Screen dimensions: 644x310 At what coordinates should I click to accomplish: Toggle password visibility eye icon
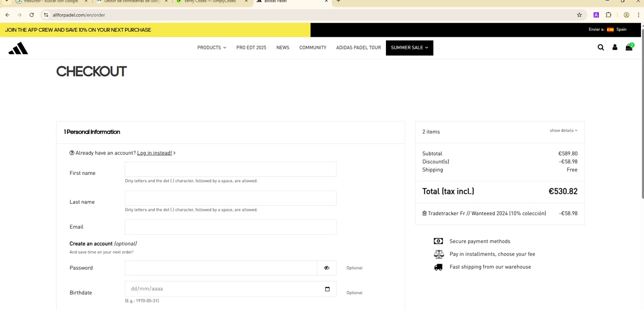tap(327, 268)
